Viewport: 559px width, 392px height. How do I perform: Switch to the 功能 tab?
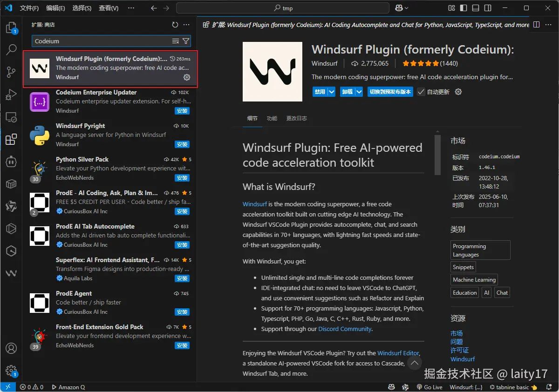272,118
